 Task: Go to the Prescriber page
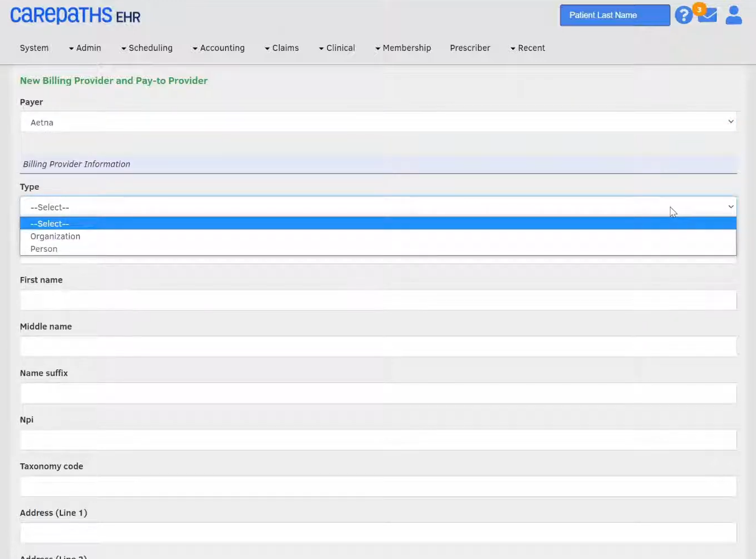[470, 48]
